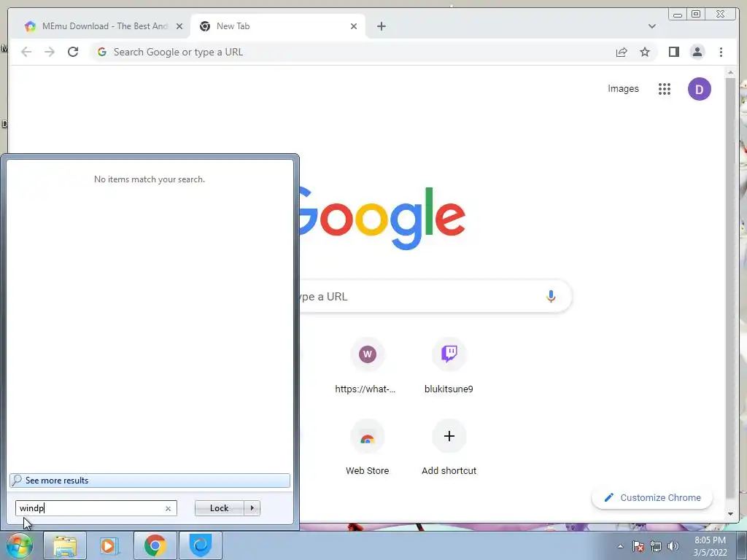Open the Google apps grid

pos(664,89)
